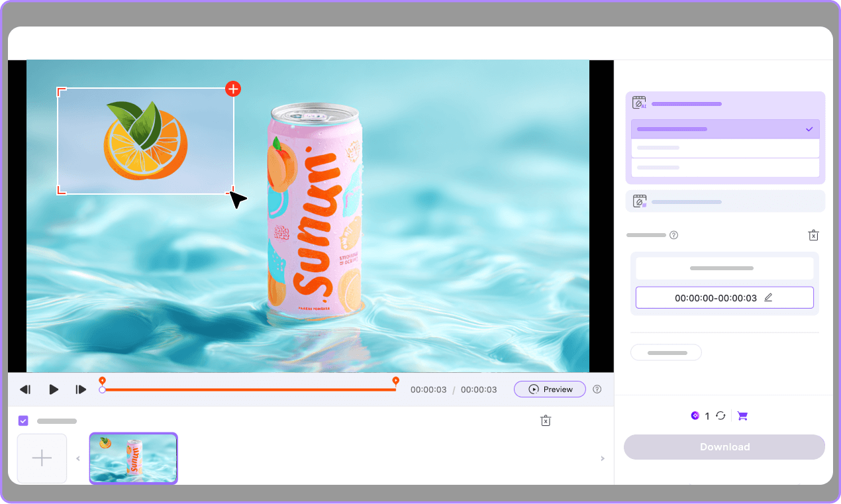The height and width of the screenshot is (504, 841).
Task: Click the Preview button
Action: click(550, 389)
